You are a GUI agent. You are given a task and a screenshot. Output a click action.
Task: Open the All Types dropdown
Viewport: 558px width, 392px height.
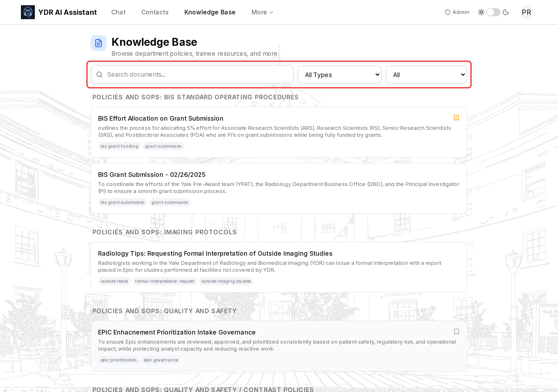[339, 75]
